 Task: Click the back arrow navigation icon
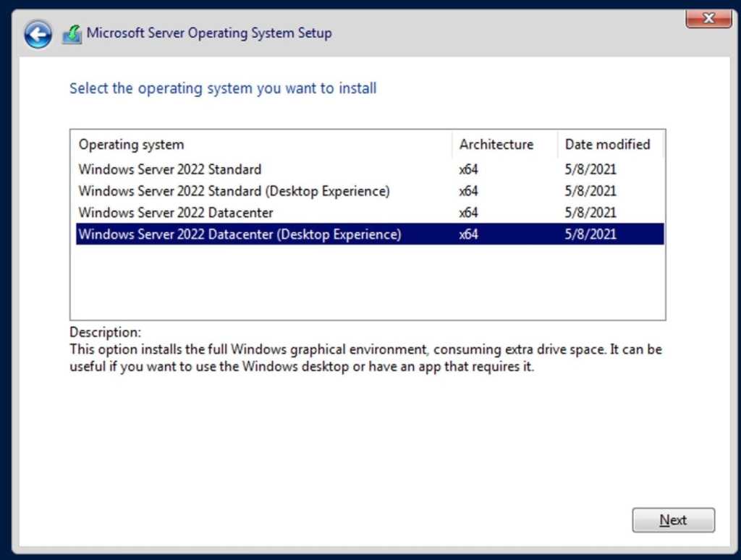pyautogui.click(x=37, y=33)
